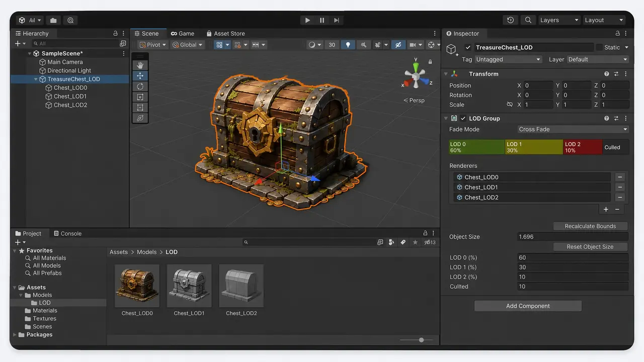
Task: Click the Play button
Action: (x=307, y=20)
